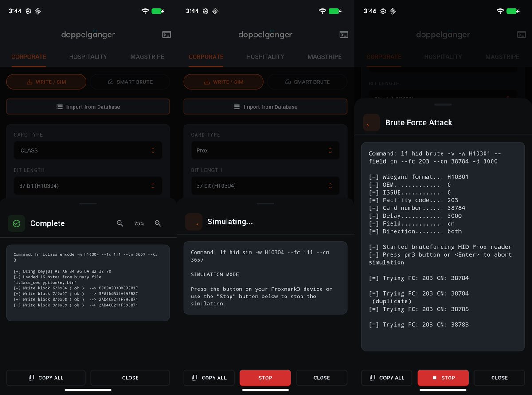Open 37-bit (H10304) dropdown, middle phone

point(265,186)
